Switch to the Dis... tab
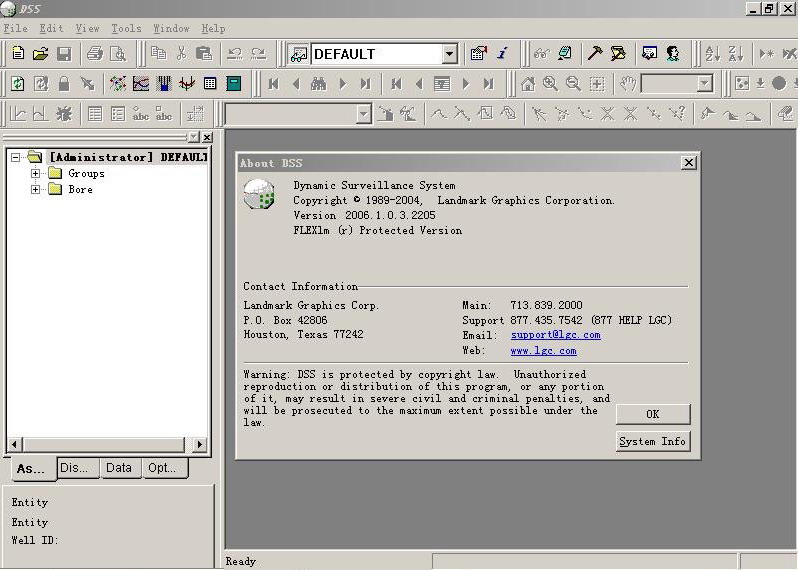This screenshot has height=570, width=798. coord(78,468)
